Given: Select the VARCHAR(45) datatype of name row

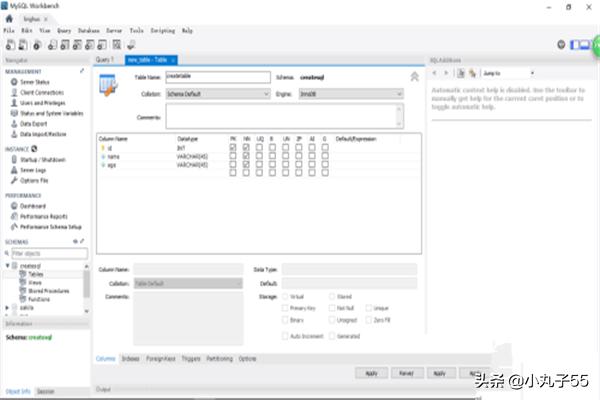Looking at the screenshot, I should click(x=192, y=156).
